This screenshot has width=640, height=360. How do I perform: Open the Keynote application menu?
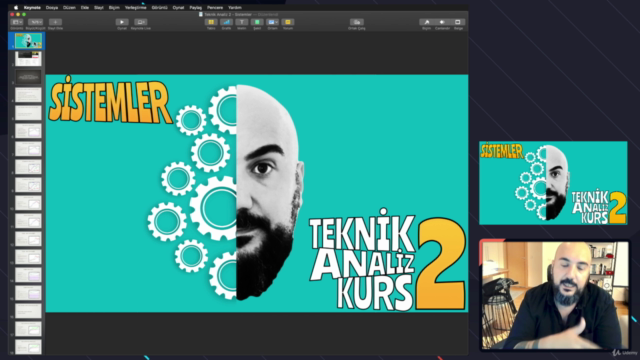pos(32,7)
